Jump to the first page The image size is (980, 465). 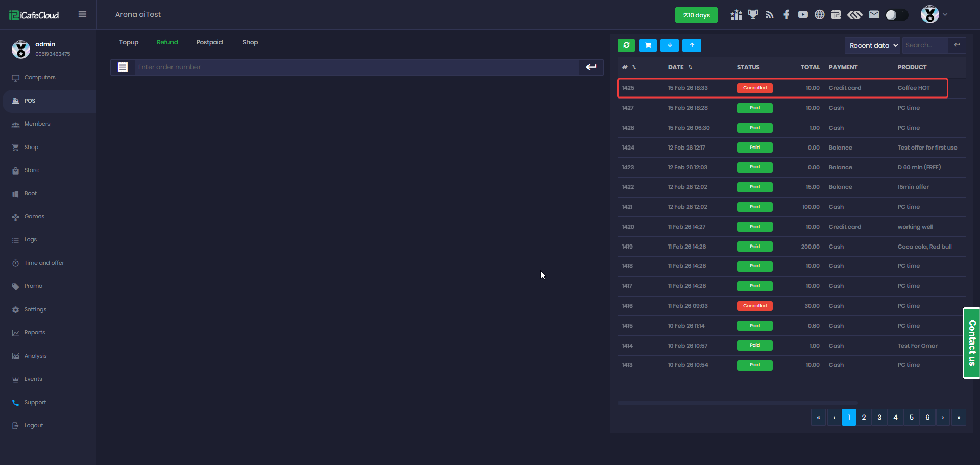pos(818,418)
